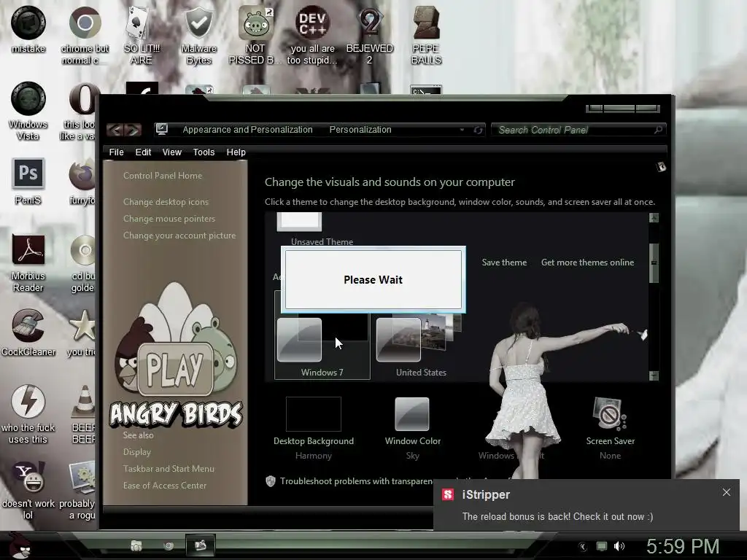Open Window Color Sky swatch
The image size is (747, 560).
coord(413,428)
